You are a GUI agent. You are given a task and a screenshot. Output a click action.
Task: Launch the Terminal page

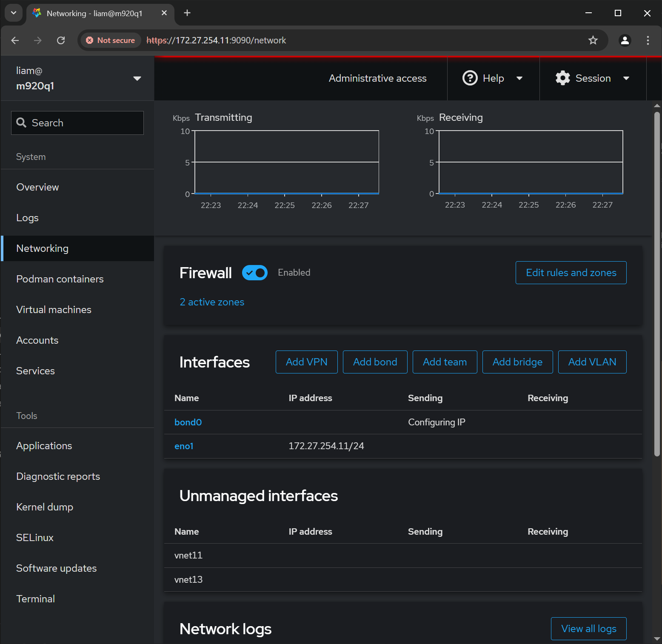(77, 599)
